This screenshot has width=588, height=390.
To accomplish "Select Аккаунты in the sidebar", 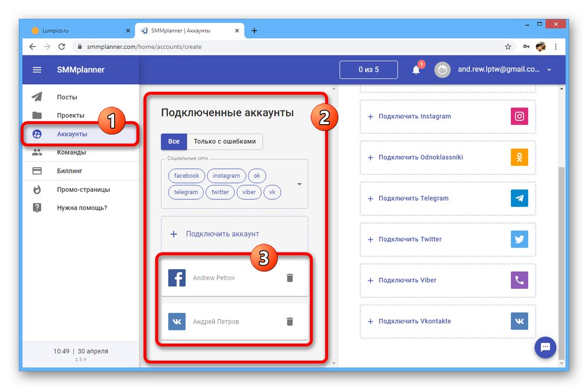I will (x=81, y=134).
